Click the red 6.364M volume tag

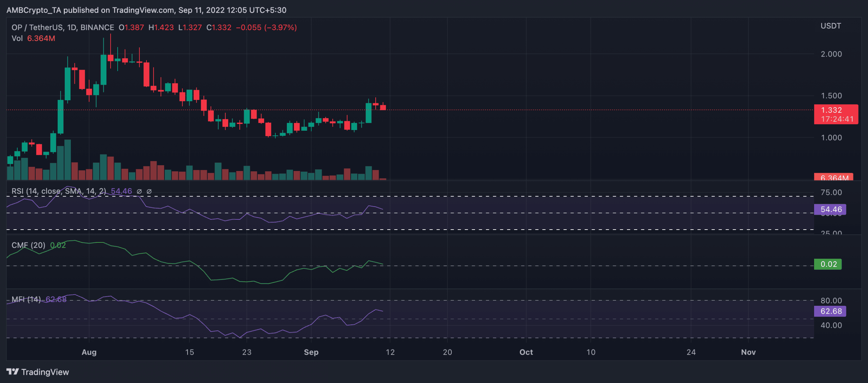click(x=833, y=177)
